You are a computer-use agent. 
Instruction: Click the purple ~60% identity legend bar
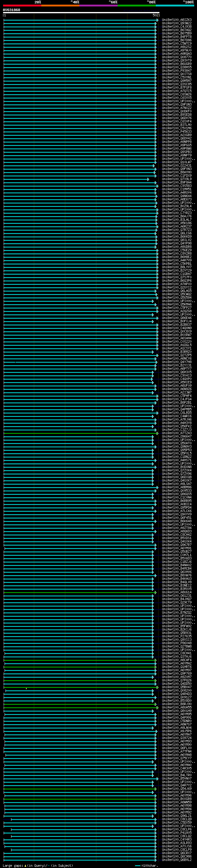click(x=98, y=6)
